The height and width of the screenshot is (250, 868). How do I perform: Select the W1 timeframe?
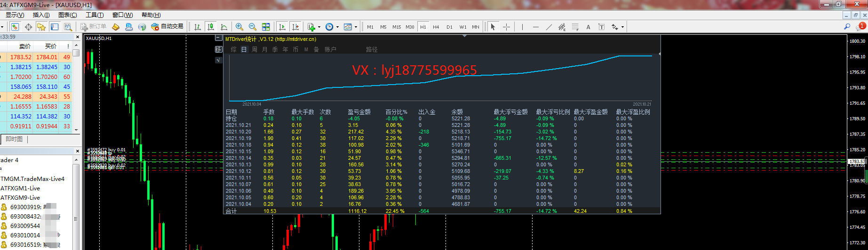tap(463, 27)
